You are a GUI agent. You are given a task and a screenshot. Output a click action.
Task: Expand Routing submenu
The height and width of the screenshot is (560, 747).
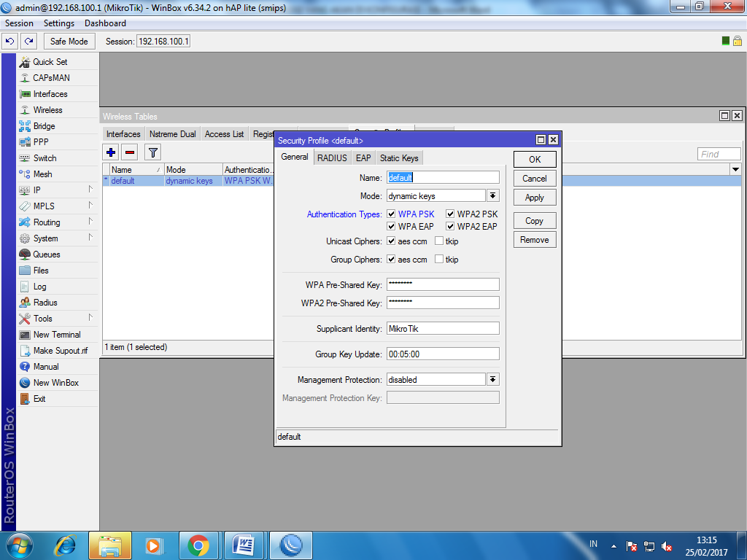point(90,222)
